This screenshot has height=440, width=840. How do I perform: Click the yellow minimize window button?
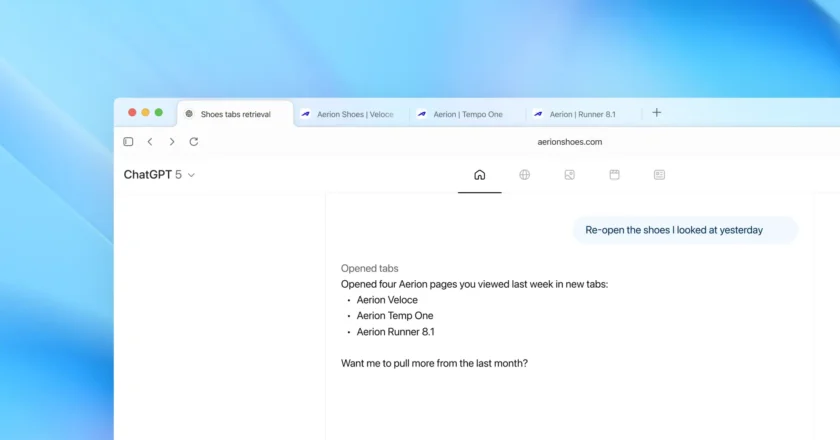(145, 113)
